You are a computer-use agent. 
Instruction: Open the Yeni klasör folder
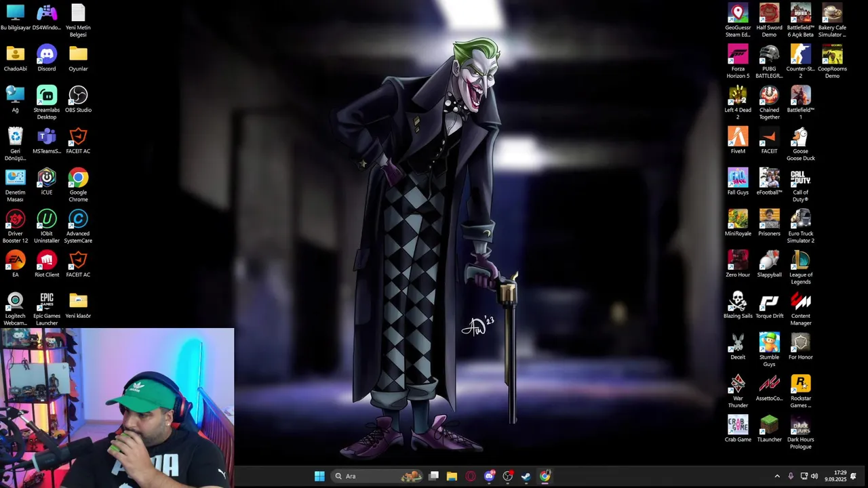click(x=78, y=306)
